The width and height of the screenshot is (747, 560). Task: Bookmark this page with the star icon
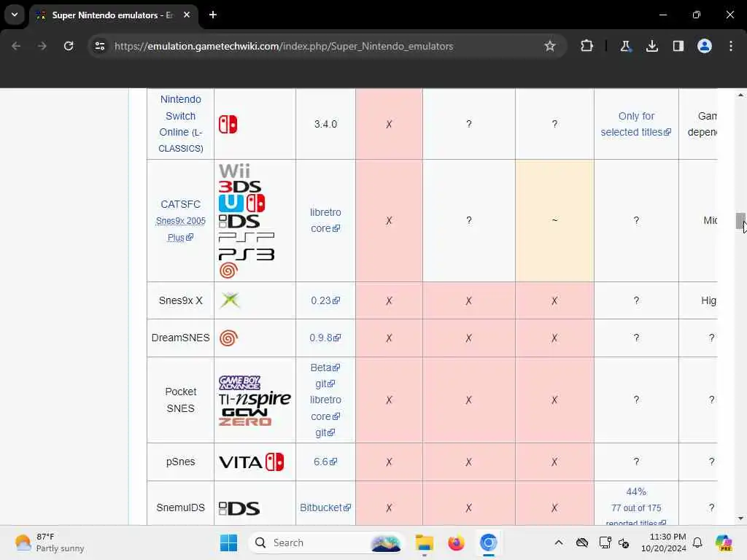[550, 46]
